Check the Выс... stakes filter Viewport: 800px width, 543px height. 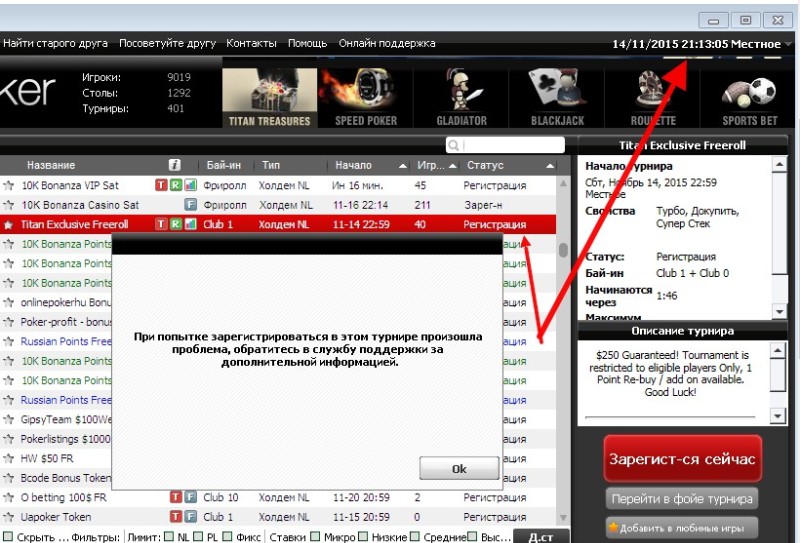click(x=472, y=537)
